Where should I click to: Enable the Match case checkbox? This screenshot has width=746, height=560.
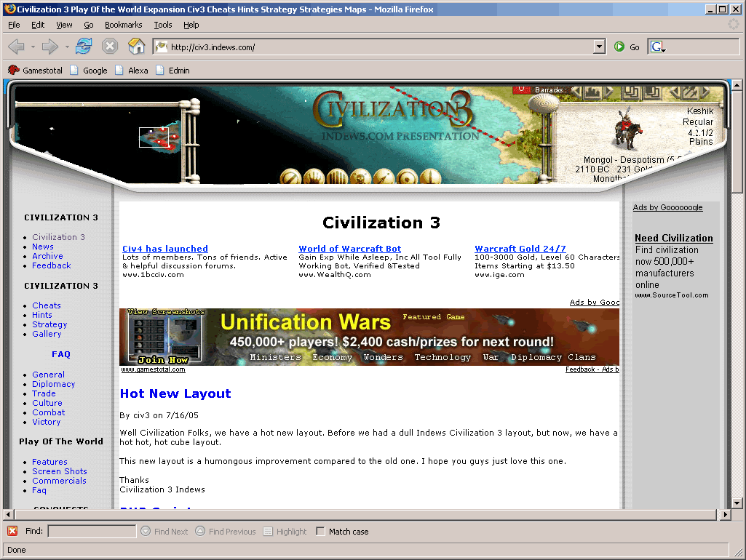320,532
